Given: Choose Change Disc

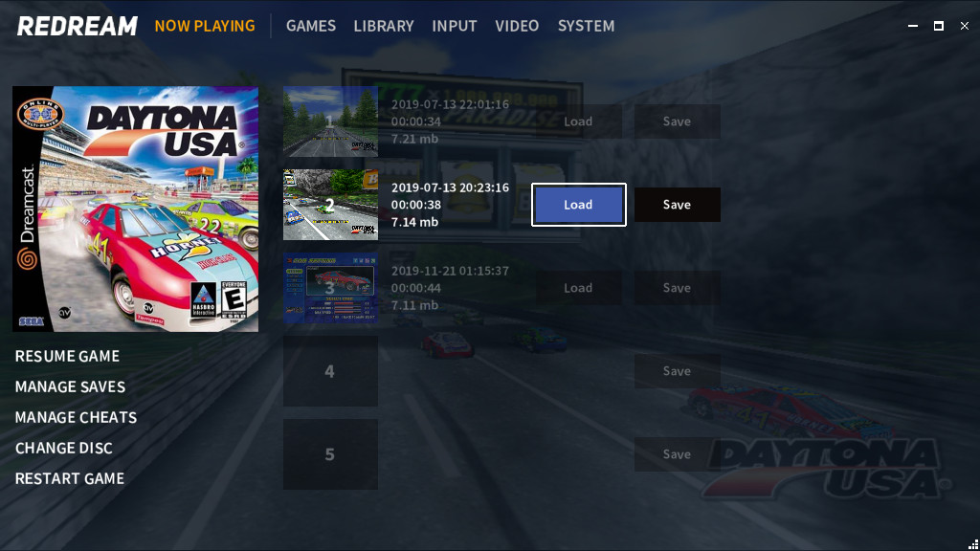Looking at the screenshot, I should click(x=64, y=448).
